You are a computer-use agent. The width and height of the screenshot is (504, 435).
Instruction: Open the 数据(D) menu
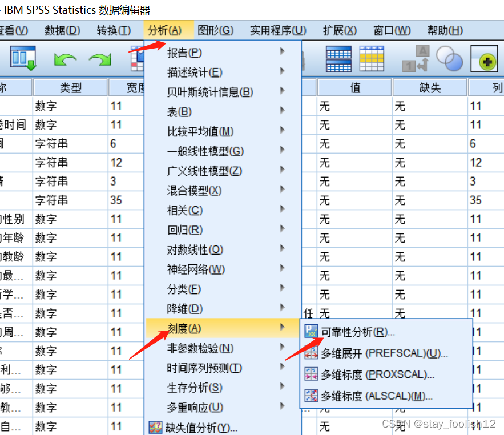pos(62,31)
